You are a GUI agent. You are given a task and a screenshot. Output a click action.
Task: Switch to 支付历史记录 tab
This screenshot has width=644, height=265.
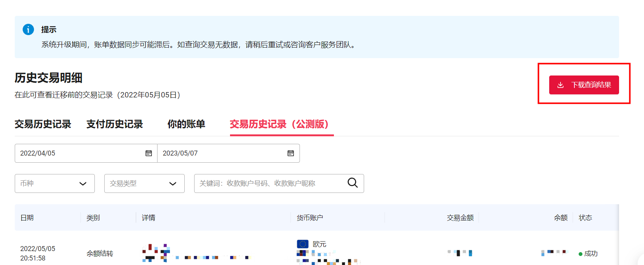coord(114,124)
